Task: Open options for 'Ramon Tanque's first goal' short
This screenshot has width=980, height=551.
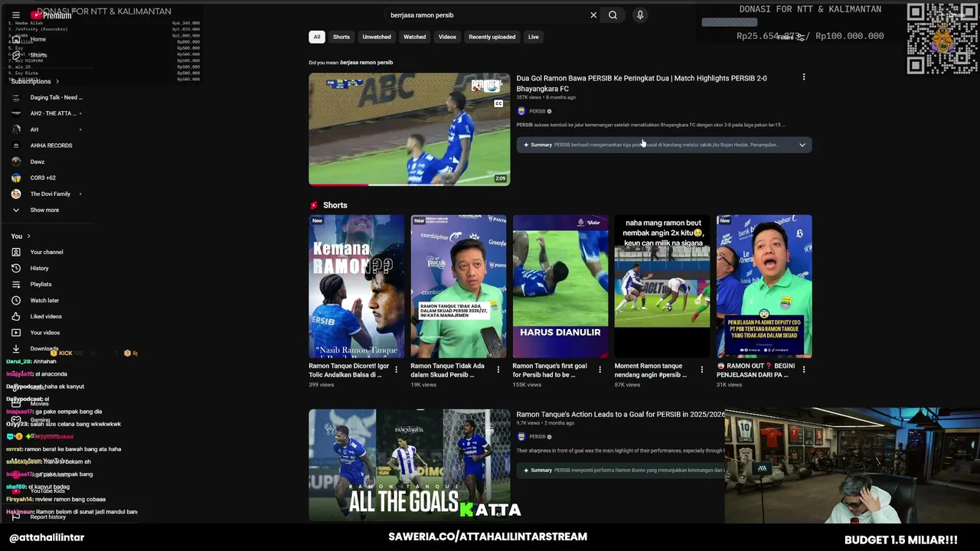Action: tap(599, 370)
